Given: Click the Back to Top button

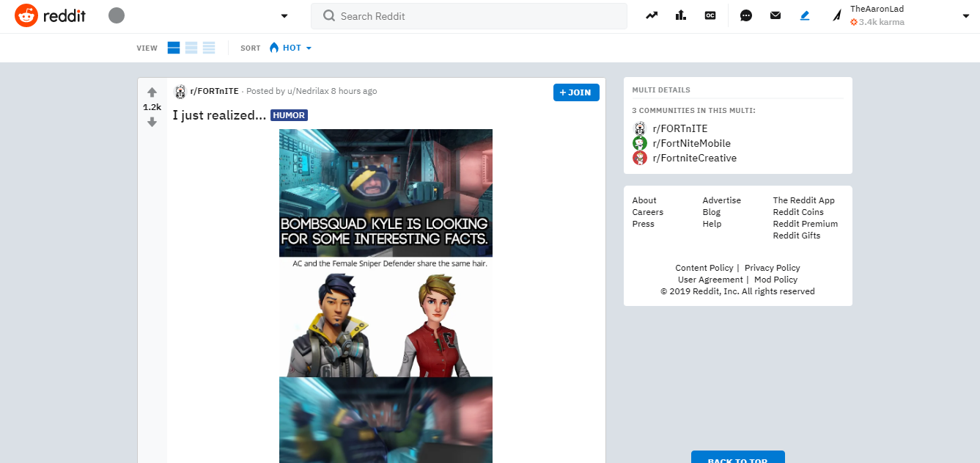Looking at the screenshot, I should (737, 457).
